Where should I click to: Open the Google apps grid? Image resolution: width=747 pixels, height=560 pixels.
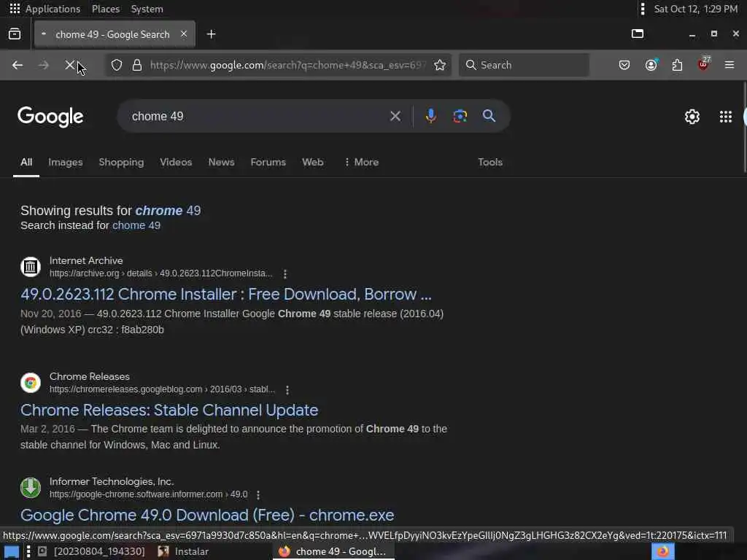click(726, 117)
